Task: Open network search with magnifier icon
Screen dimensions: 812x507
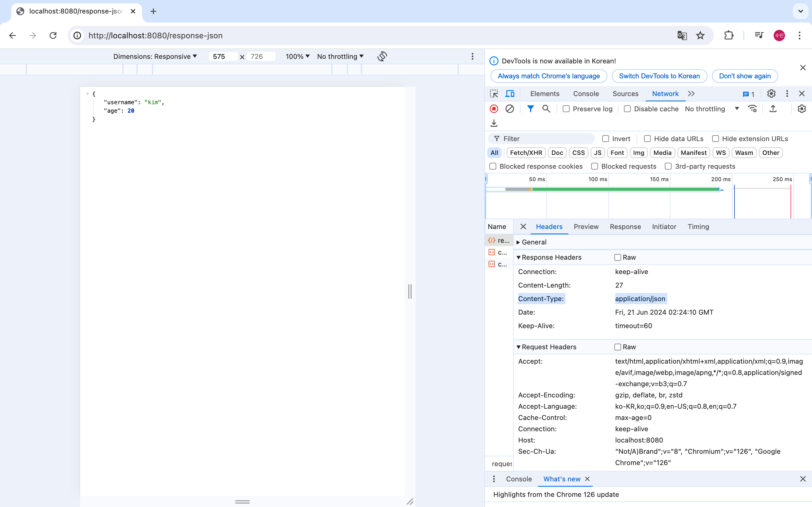Action: 546,109
